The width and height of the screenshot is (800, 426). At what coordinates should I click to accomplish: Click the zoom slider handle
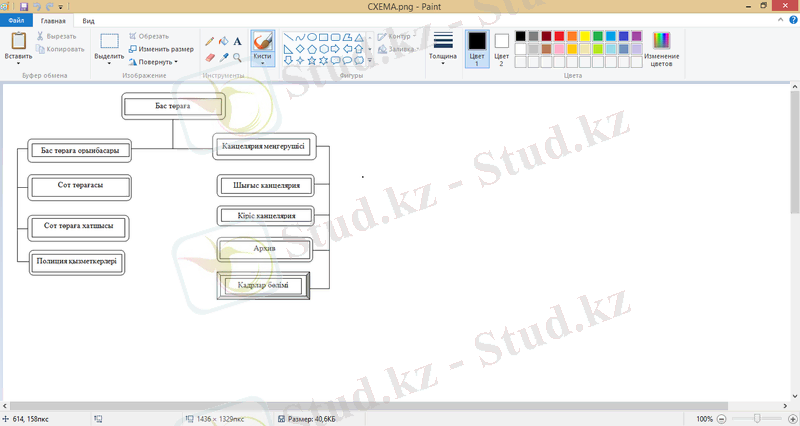pyautogui.click(x=757, y=419)
